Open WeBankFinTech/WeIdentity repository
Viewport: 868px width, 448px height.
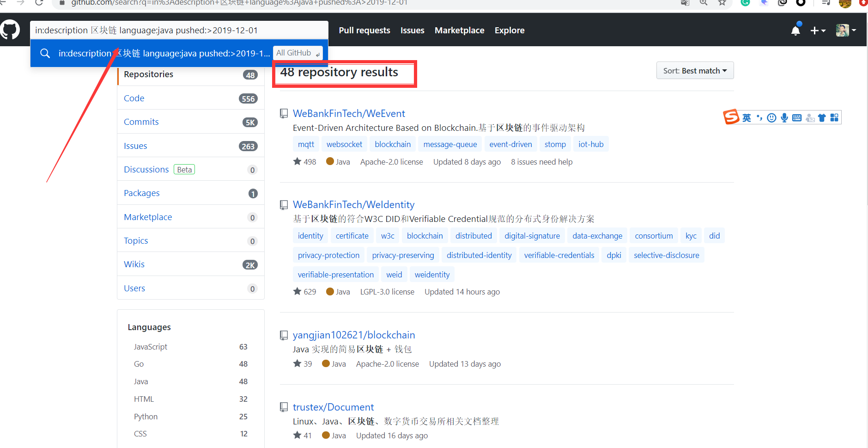click(x=353, y=204)
